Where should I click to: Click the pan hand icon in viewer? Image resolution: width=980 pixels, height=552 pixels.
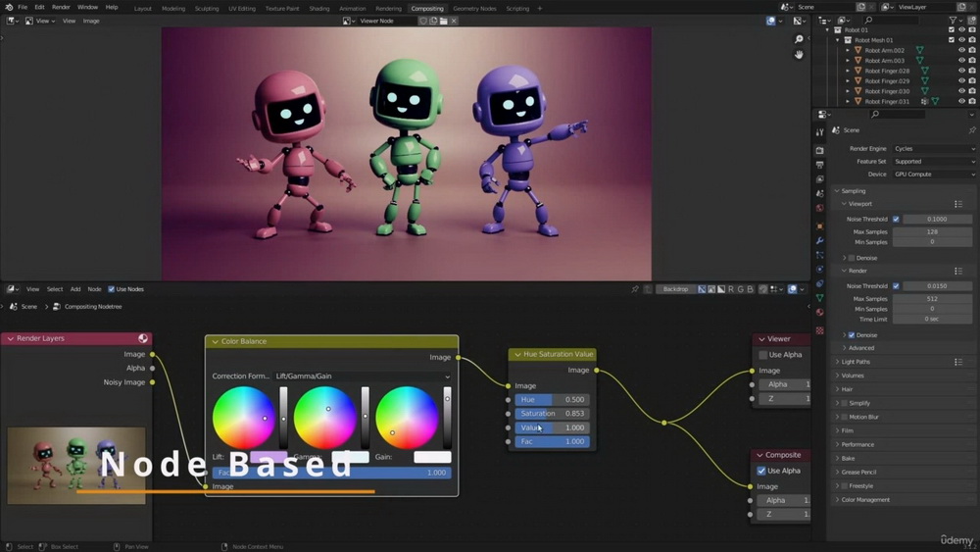pos(798,55)
